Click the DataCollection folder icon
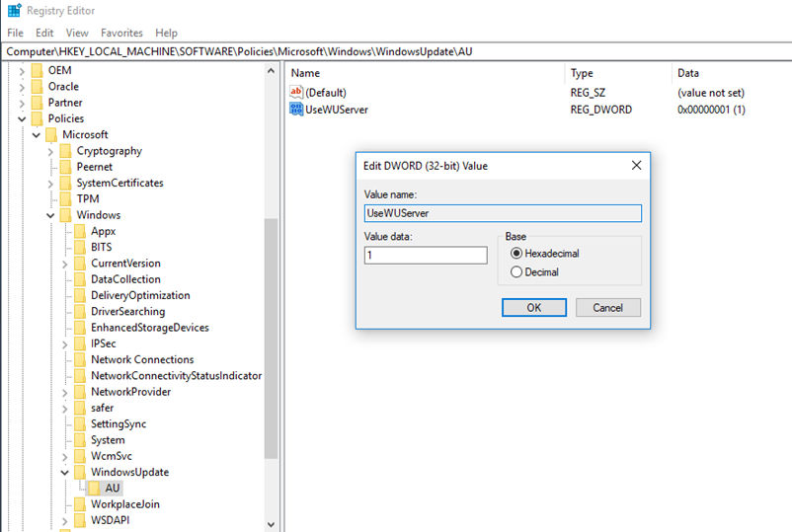 [x=80, y=279]
